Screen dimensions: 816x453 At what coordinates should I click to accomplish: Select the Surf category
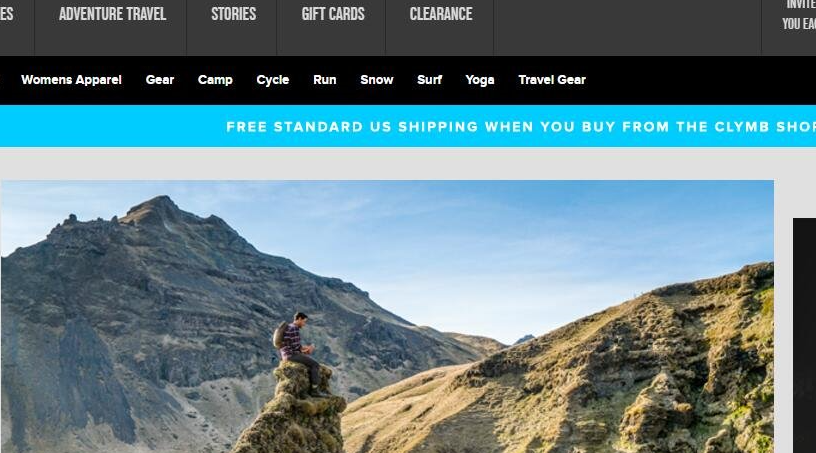429,80
